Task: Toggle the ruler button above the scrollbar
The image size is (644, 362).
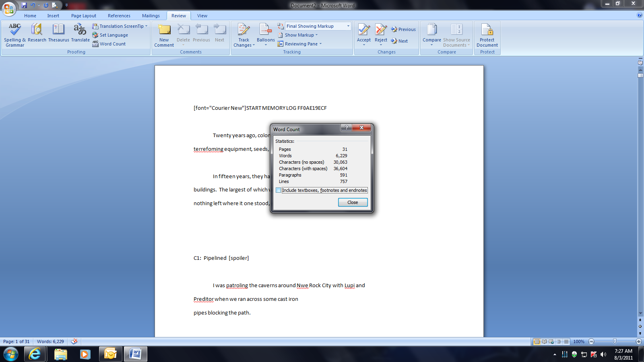Action: [x=640, y=63]
